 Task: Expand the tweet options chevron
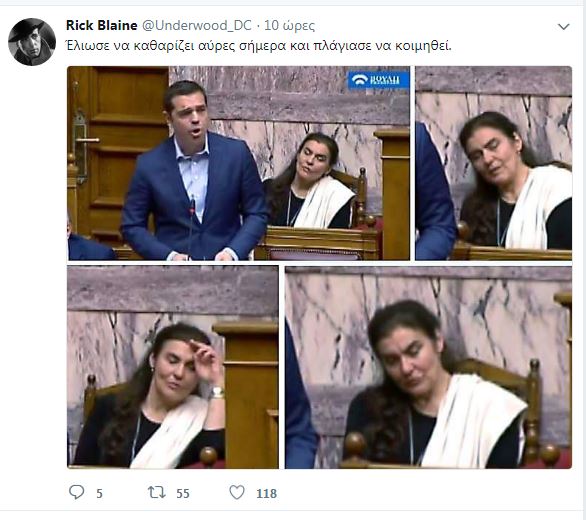564,27
